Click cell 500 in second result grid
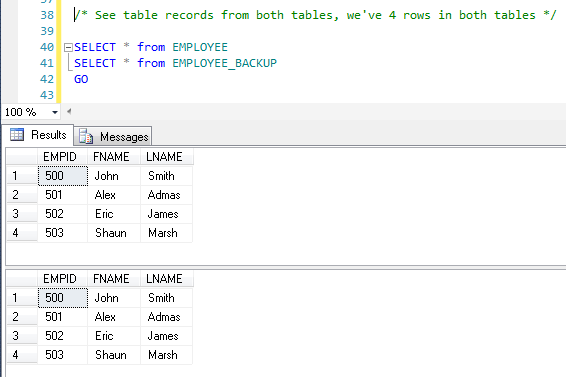566x377 pixels. 63,298
